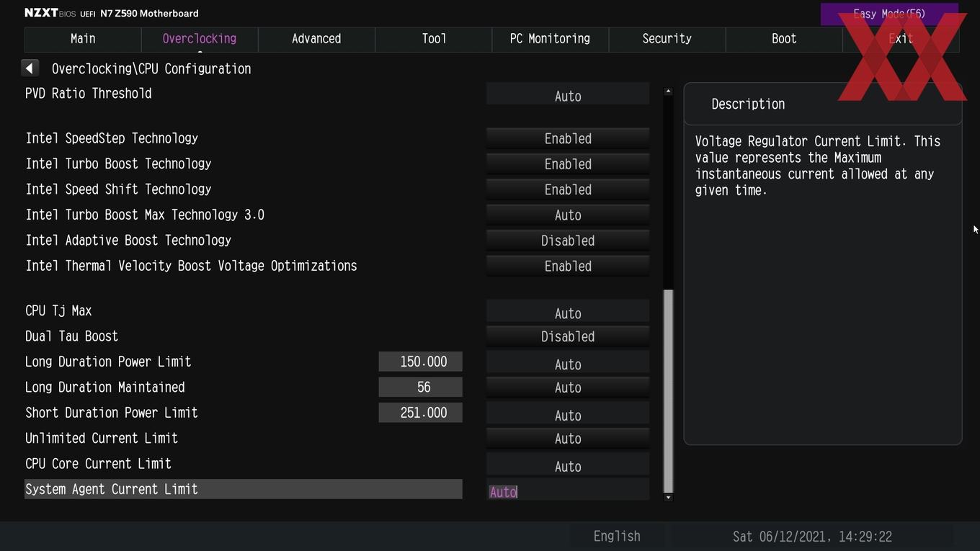The height and width of the screenshot is (551, 980).
Task: Change Intel SpeedStep Technology setting
Action: coord(568,138)
